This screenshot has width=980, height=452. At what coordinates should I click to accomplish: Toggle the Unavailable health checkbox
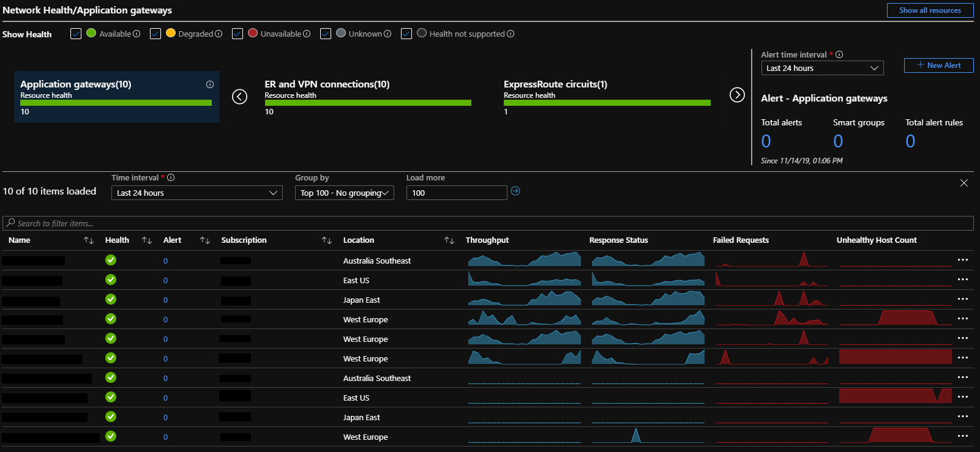tap(238, 34)
